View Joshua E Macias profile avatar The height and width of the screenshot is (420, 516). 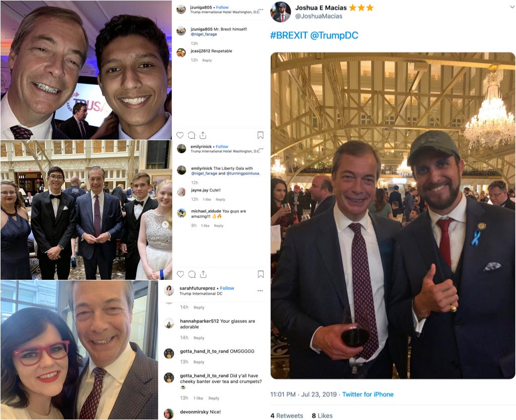[x=280, y=12]
